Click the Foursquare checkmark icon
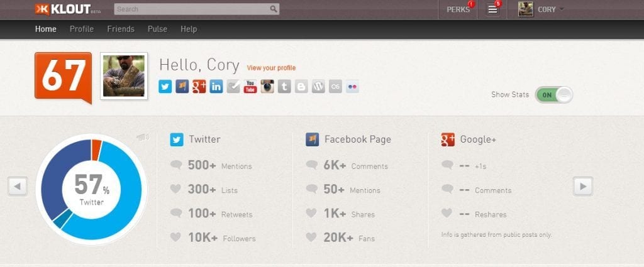The width and height of the screenshot is (644, 267). [233, 87]
